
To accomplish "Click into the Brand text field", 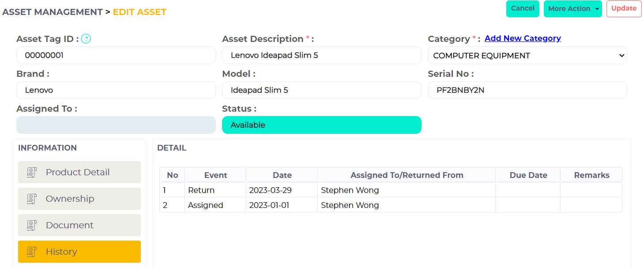I will 116,90.
